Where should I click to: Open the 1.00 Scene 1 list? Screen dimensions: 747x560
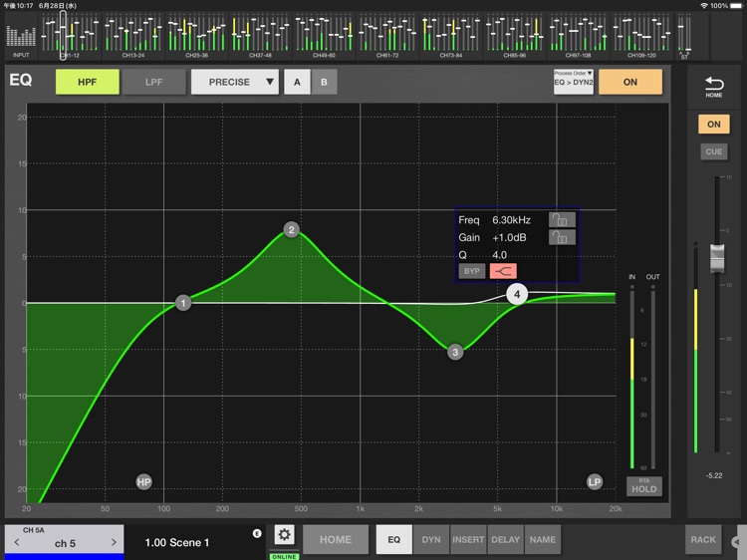pyautogui.click(x=177, y=542)
